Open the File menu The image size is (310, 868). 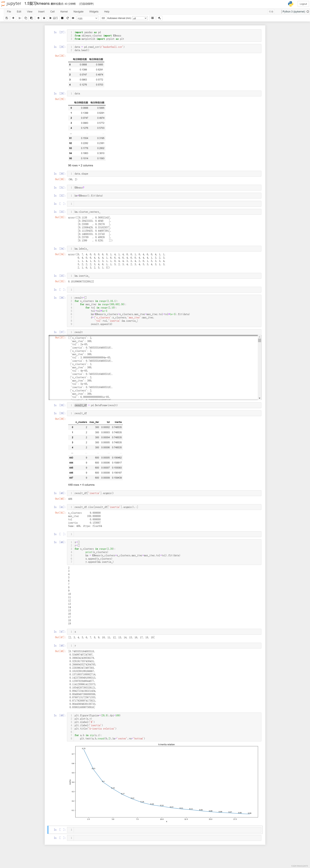point(9,11)
